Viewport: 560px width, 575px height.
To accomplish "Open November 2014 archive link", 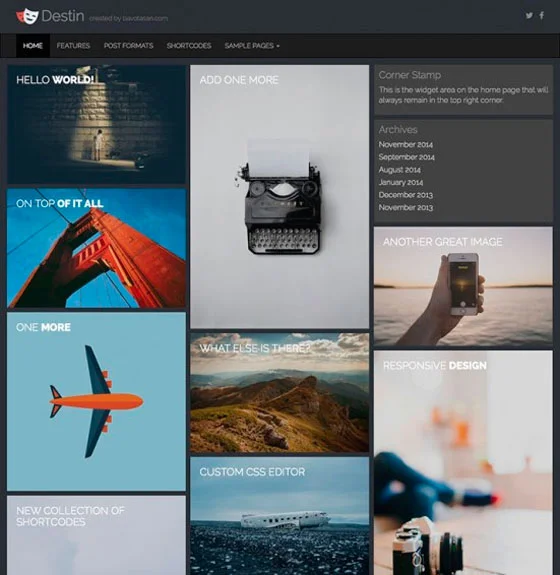I will pyautogui.click(x=406, y=144).
